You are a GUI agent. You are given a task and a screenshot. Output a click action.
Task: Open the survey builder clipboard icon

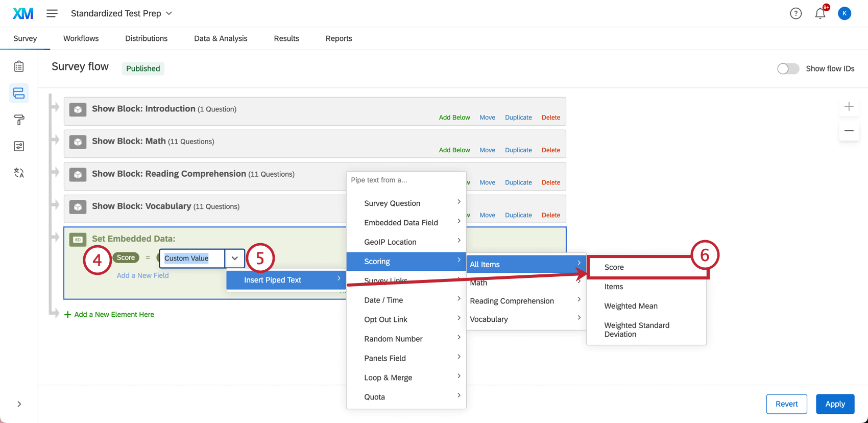pyautogui.click(x=19, y=66)
